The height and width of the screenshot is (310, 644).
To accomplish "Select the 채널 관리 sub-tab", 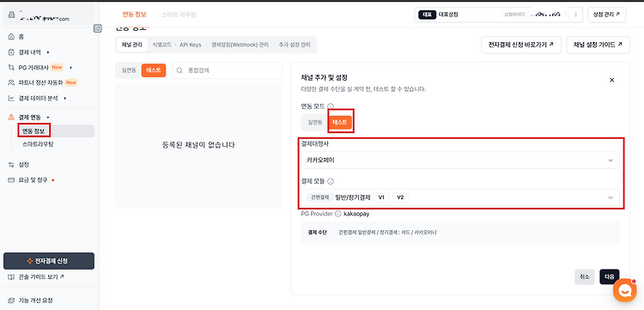I will click(132, 45).
